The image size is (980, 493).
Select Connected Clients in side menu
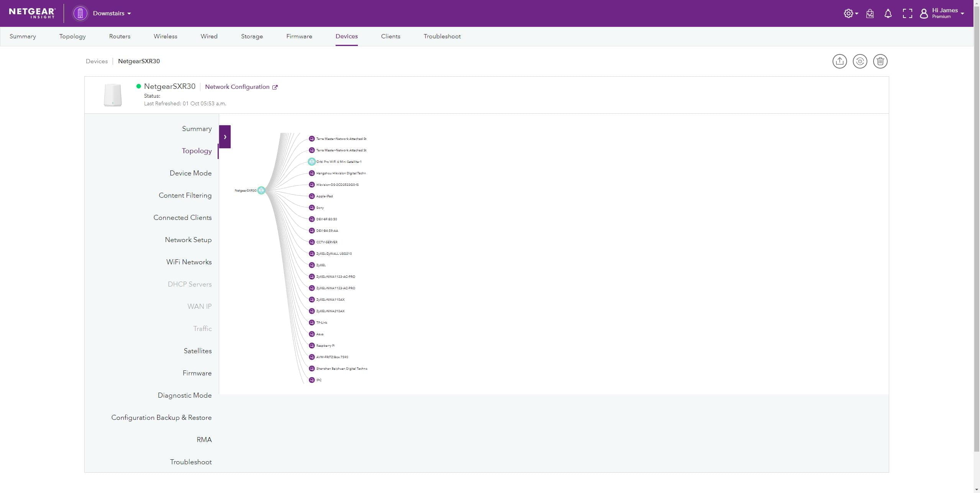click(x=182, y=218)
